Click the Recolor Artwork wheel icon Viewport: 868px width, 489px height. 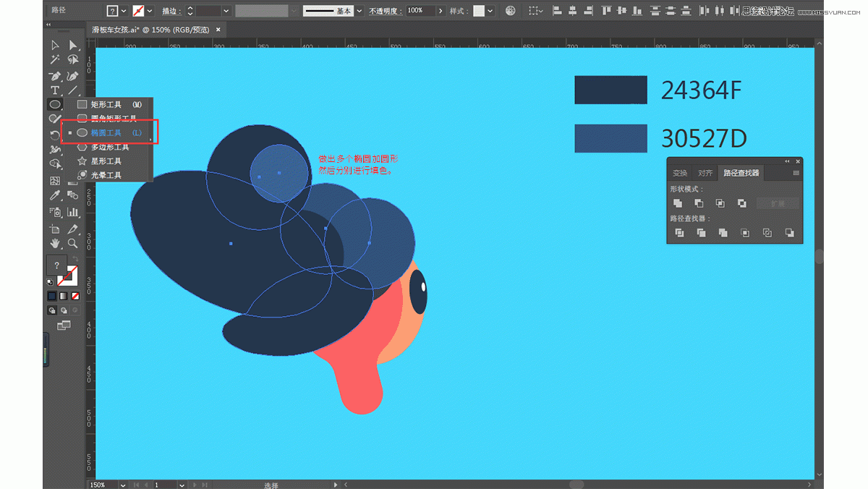(511, 11)
